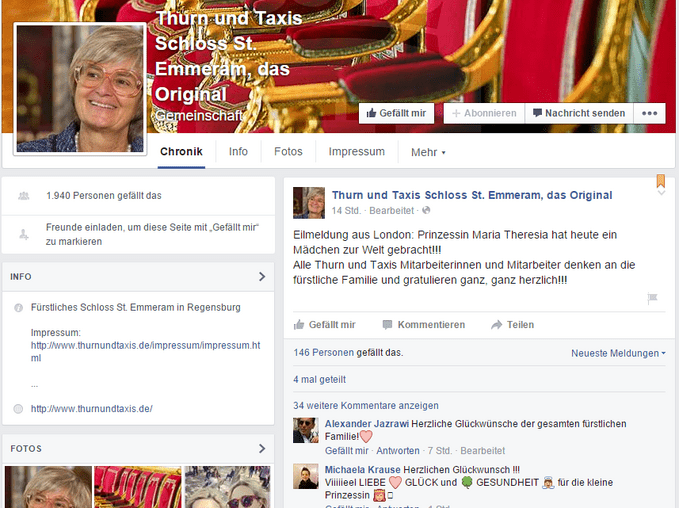Click the Teilen share arrow action

[x=512, y=325]
